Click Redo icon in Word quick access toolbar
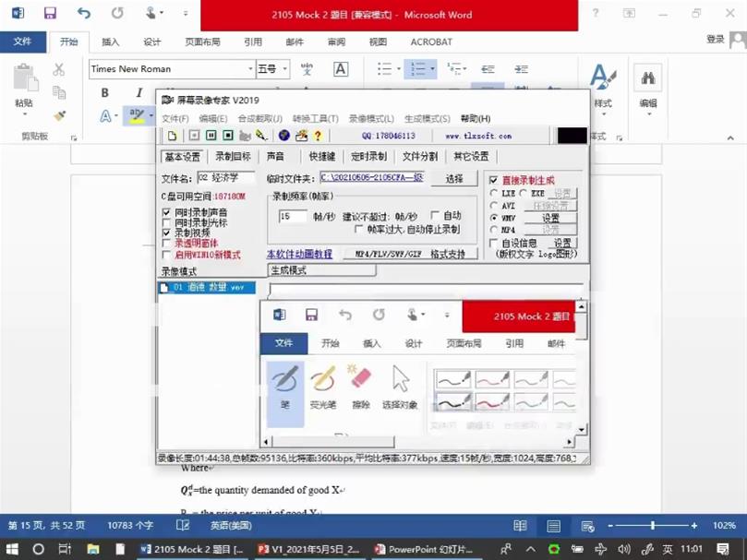747x560 pixels. click(x=117, y=13)
